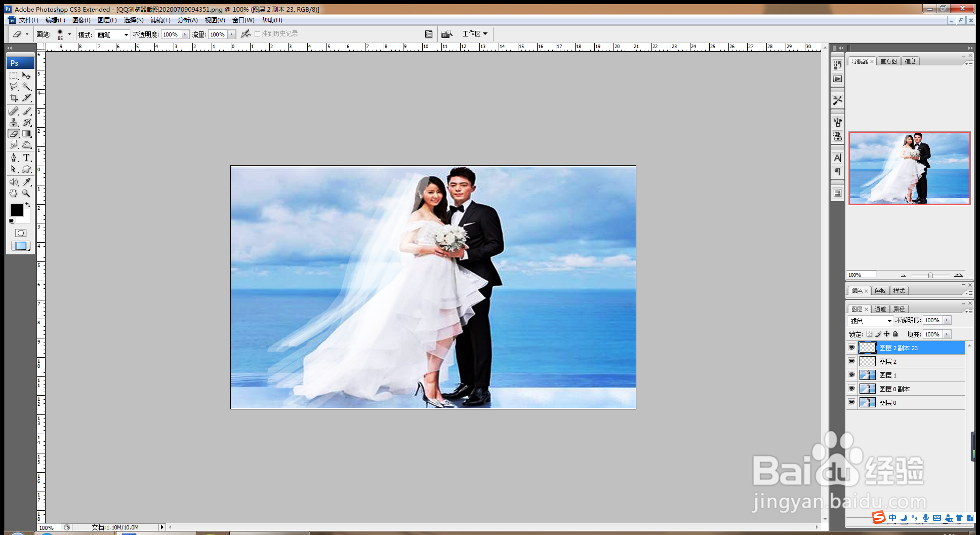Image resolution: width=980 pixels, height=535 pixels.
Task: Switch to the 通道 channels tab
Action: (x=880, y=309)
